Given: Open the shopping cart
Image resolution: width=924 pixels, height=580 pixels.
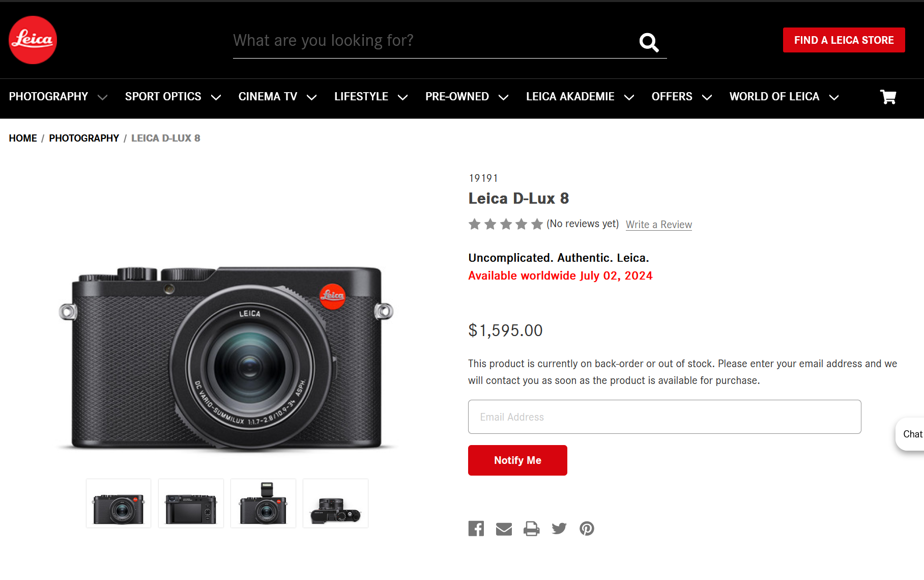Looking at the screenshot, I should coord(888,97).
